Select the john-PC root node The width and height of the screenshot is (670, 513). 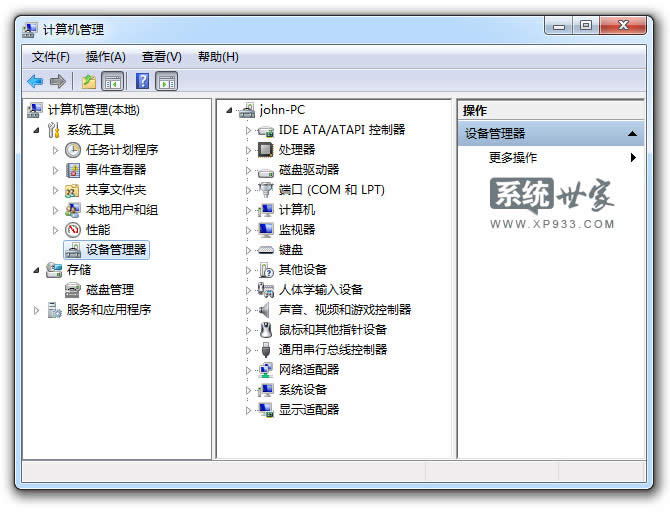(282, 110)
